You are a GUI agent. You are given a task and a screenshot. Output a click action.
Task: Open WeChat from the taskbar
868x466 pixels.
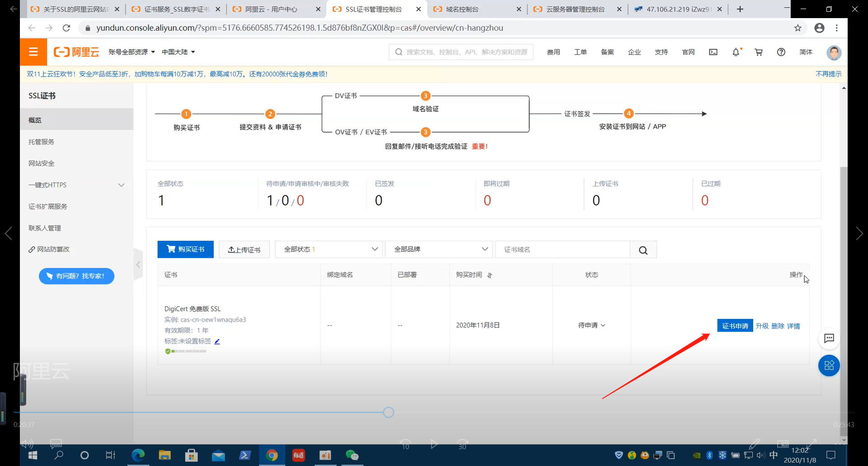coord(352,455)
